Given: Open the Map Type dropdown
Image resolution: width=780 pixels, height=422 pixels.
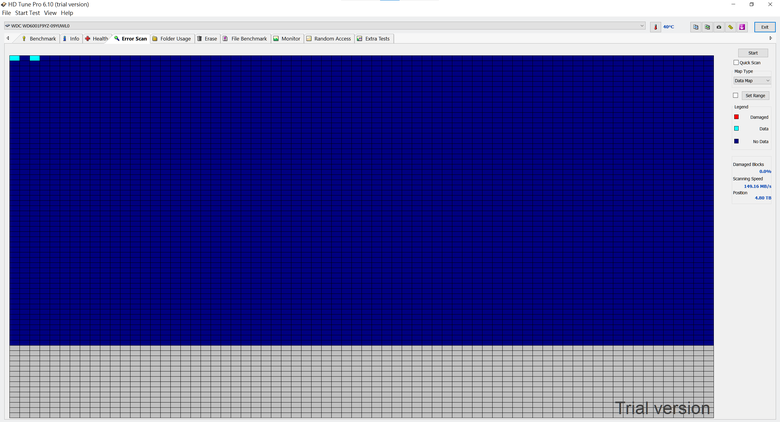Looking at the screenshot, I should tap(752, 81).
